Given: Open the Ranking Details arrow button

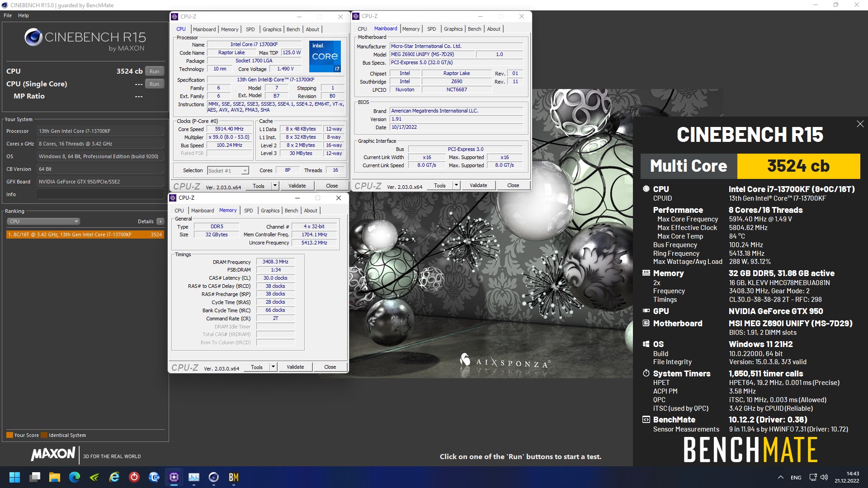Looking at the screenshot, I should 160,221.
